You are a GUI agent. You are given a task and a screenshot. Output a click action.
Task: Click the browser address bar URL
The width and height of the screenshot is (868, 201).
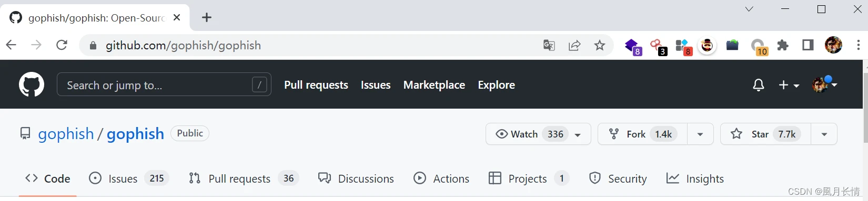[183, 46]
